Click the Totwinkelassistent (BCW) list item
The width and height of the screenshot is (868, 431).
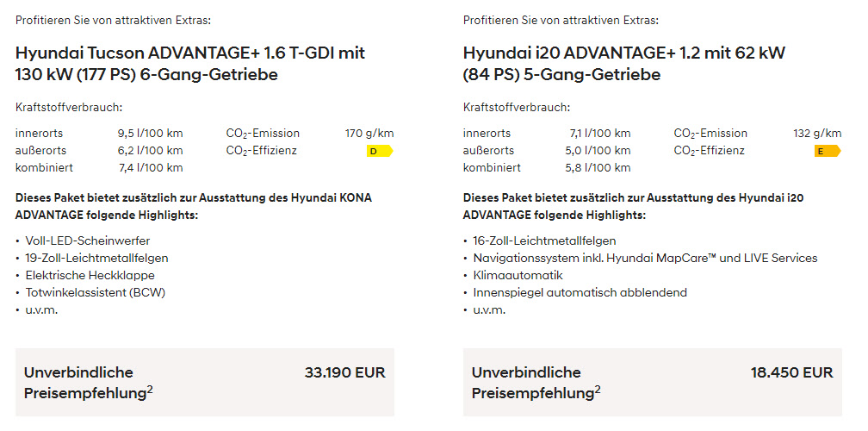[x=96, y=292]
